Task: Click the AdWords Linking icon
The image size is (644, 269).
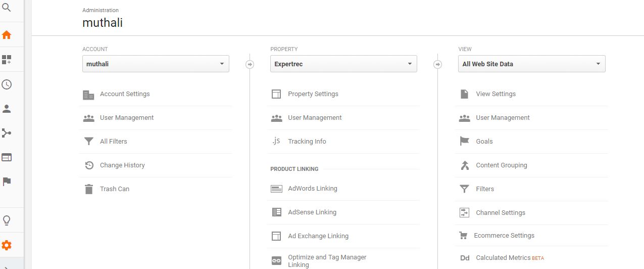Action: coord(276,189)
